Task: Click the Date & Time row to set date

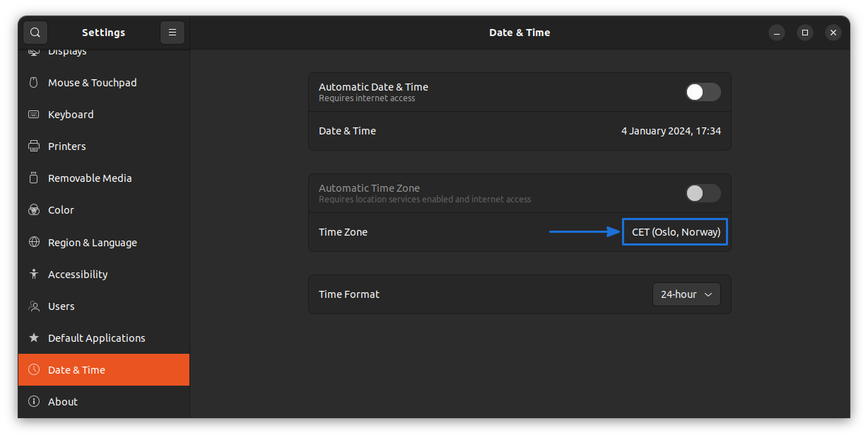Action: pos(520,130)
